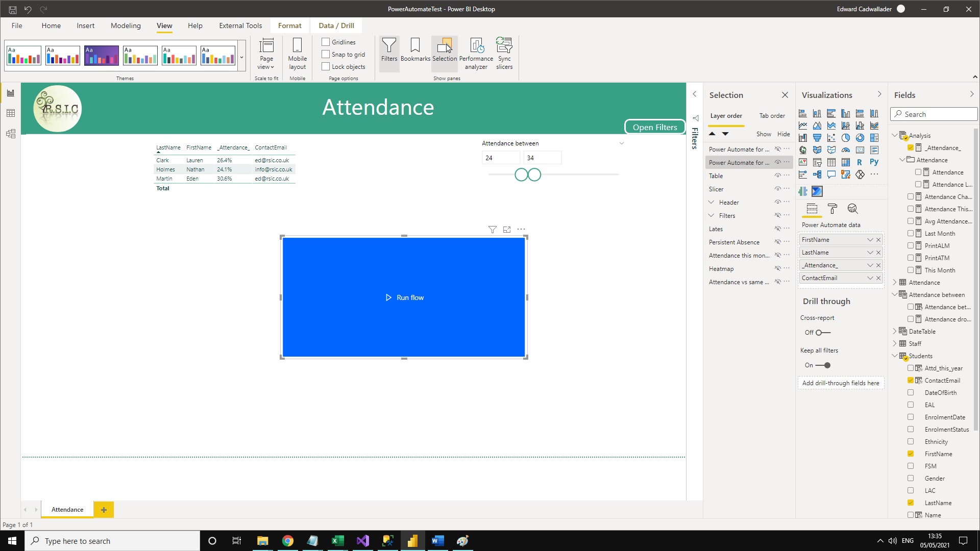Select the clustered column chart visual
The image size is (980, 551).
click(x=846, y=113)
